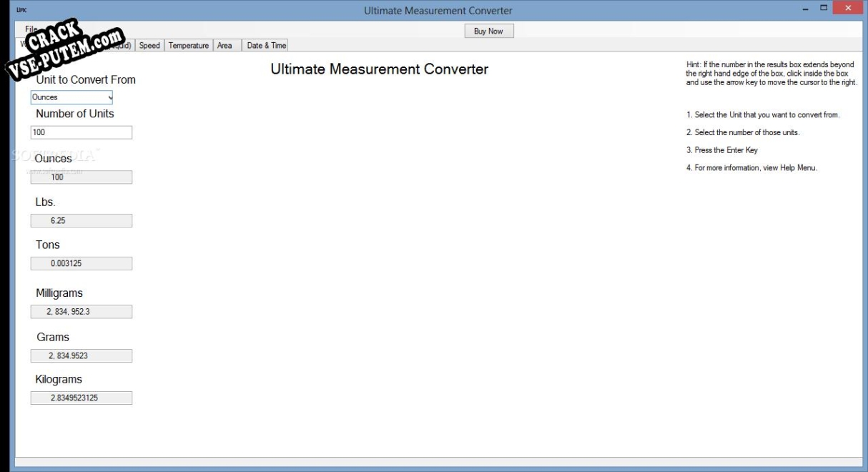Maximize the converter window
This screenshot has width=868, height=472.
coord(823,9)
